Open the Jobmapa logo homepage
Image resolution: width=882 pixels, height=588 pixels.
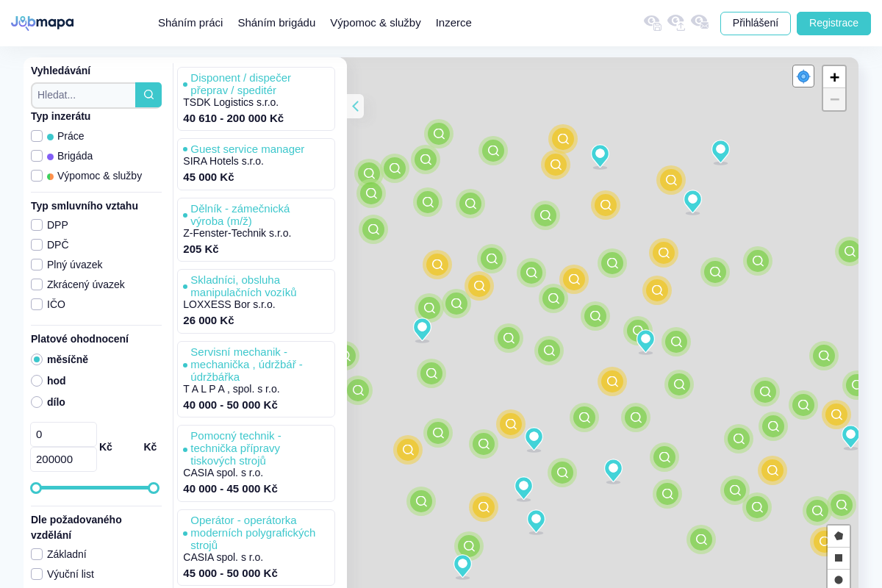coord(42,23)
